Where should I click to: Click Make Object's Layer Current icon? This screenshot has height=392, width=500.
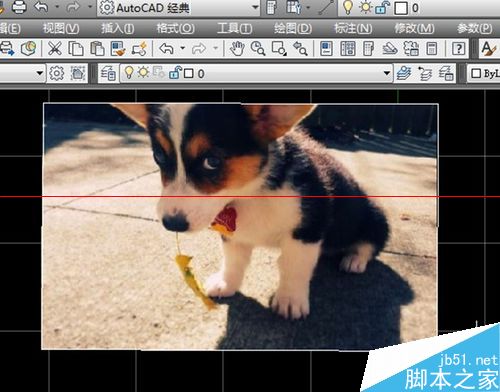point(404,73)
